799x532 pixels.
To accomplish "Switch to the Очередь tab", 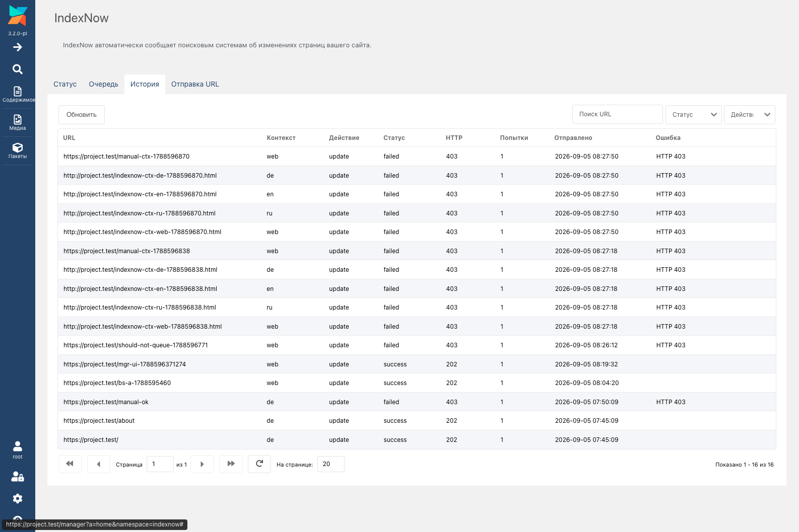I will [104, 84].
